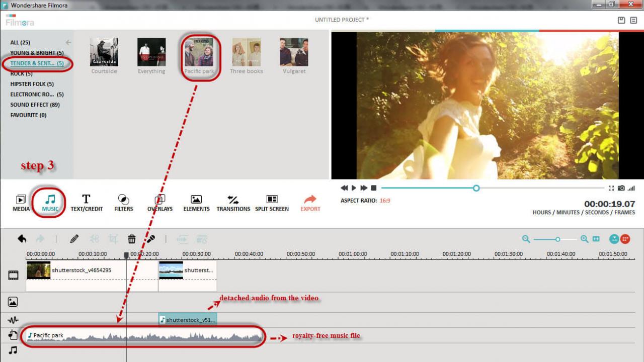This screenshot has width=644, height=362.
Task: Click the audio waveform track icon
Action: coord(13,319)
